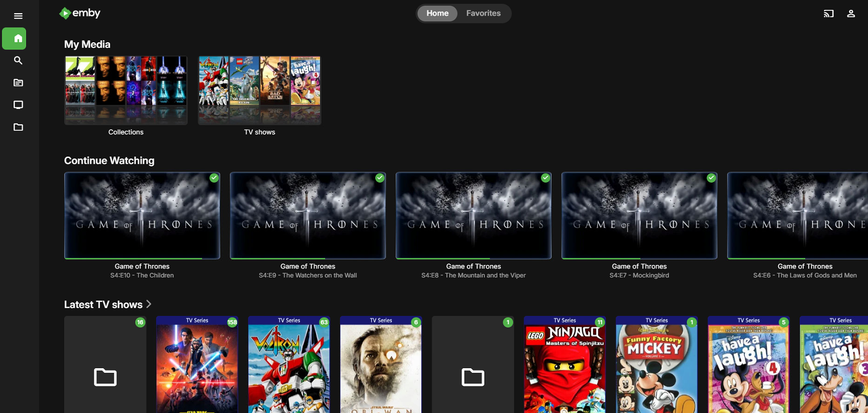The image size is (868, 413).
Task: Open the TV shows library thumbnail
Action: [x=259, y=91]
